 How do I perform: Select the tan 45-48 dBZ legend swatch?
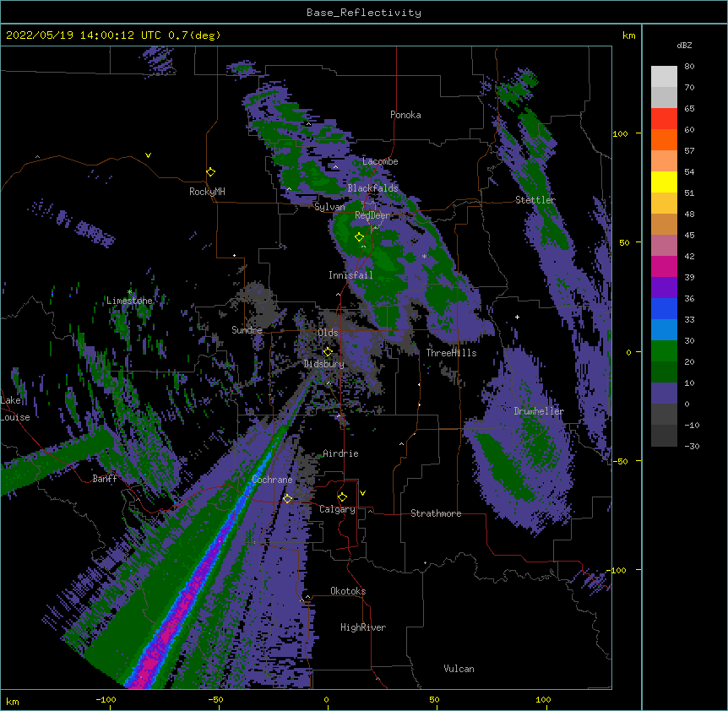664,224
